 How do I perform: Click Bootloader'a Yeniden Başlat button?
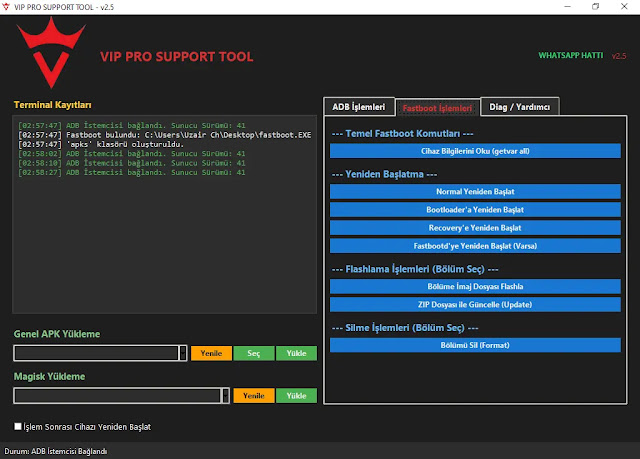[x=475, y=210]
